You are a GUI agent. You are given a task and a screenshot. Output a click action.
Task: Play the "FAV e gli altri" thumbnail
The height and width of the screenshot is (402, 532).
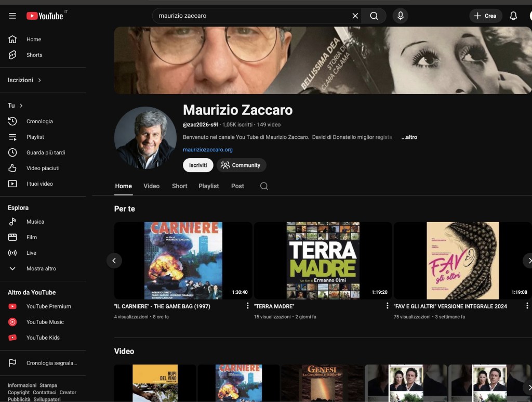click(x=462, y=261)
